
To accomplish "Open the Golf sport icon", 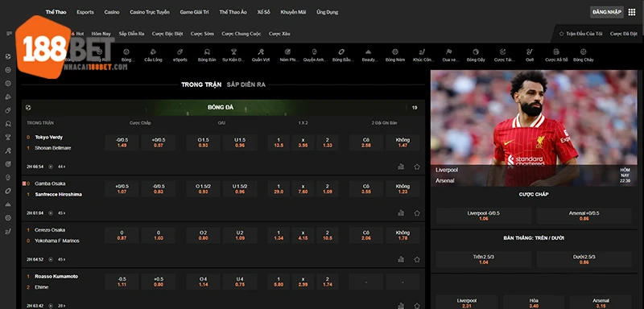I will (x=529, y=52).
